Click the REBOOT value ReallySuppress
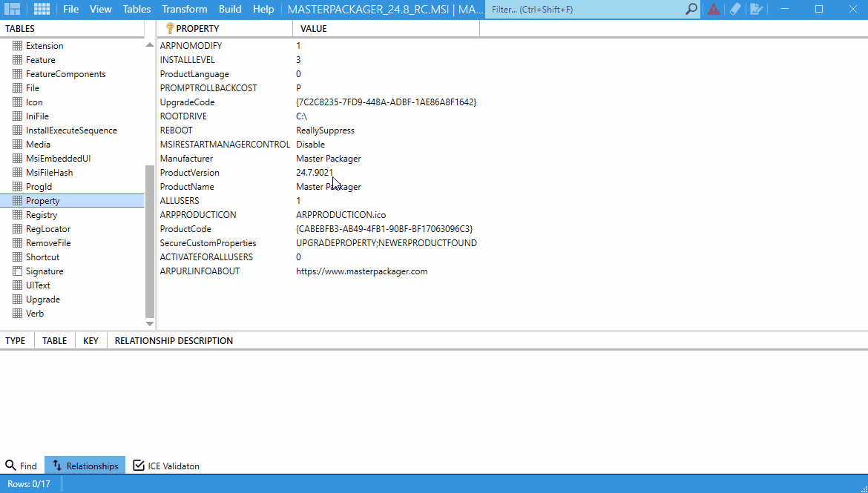 point(326,130)
